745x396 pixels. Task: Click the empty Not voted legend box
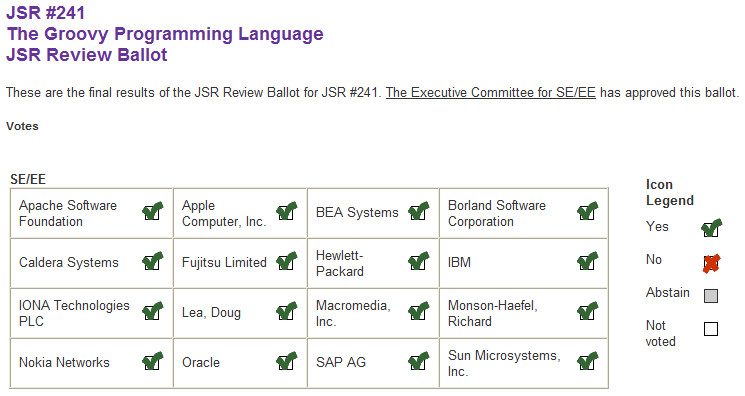pyautogui.click(x=711, y=329)
